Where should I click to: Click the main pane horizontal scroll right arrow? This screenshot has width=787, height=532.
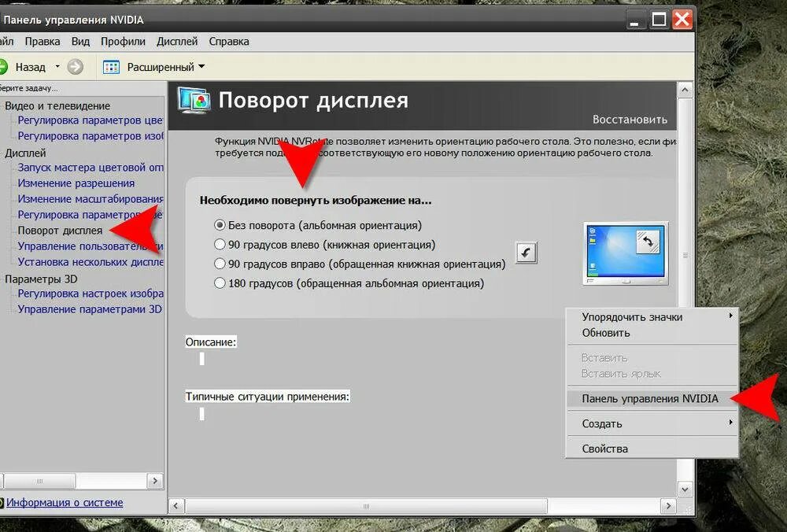(x=667, y=505)
